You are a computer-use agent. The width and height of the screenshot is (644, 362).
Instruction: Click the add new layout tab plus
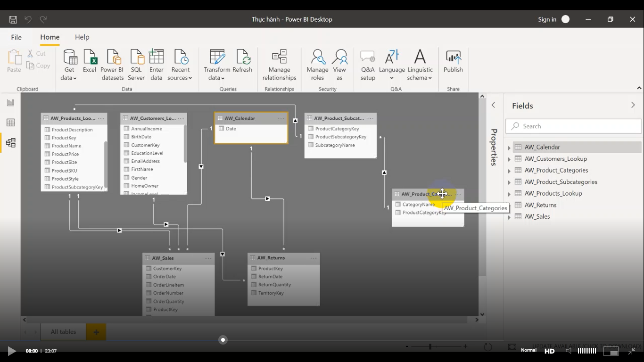(96, 332)
